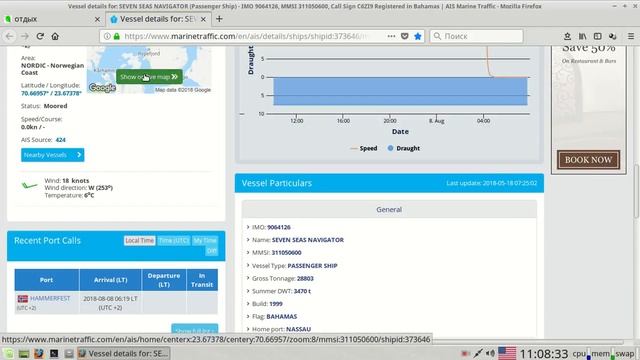Click the Vessel Particulars panel header
640x360 pixels.
click(x=389, y=183)
